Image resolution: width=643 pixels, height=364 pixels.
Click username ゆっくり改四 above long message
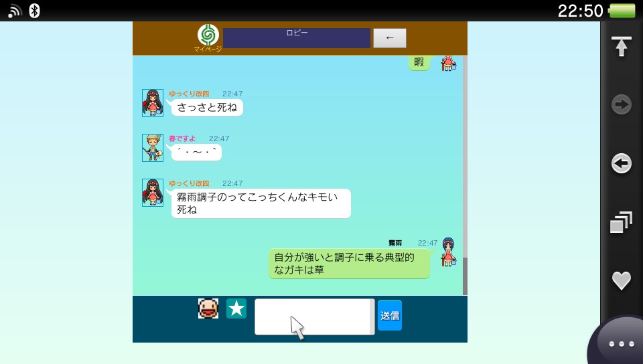point(189,183)
